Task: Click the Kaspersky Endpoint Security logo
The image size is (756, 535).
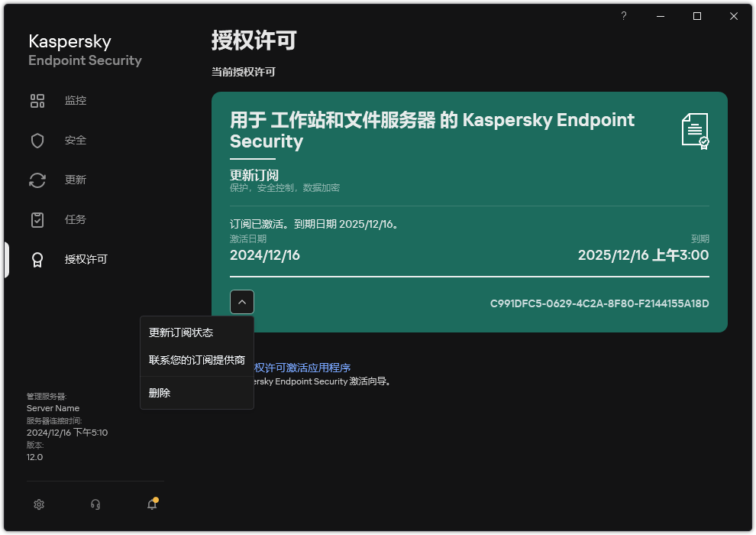Action: point(84,50)
